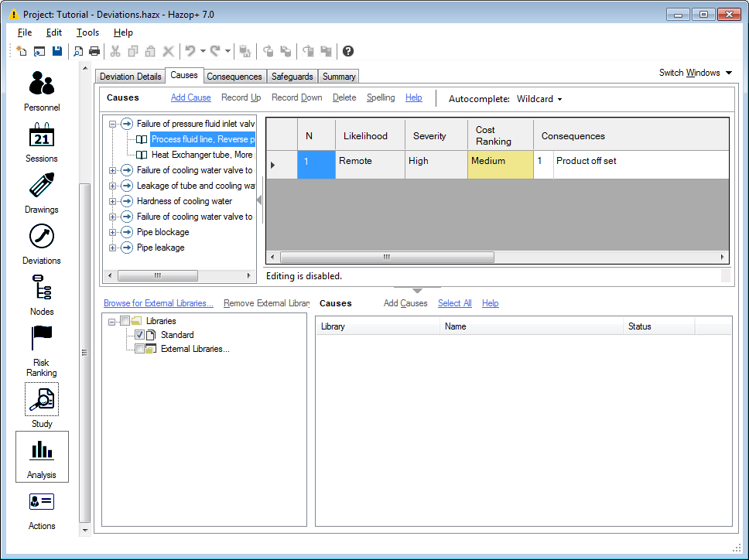
Task: Click the Print toolbar icon
Action: tap(94, 51)
